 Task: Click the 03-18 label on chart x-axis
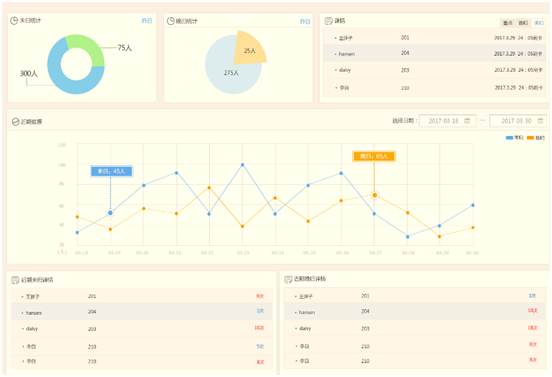pyautogui.click(x=82, y=253)
